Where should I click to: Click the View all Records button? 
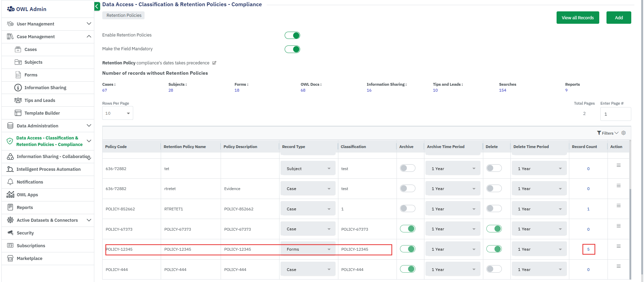577,18
